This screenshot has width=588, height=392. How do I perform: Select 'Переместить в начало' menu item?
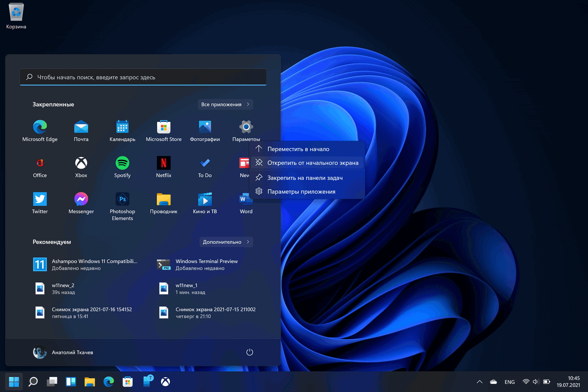pyautogui.click(x=298, y=149)
